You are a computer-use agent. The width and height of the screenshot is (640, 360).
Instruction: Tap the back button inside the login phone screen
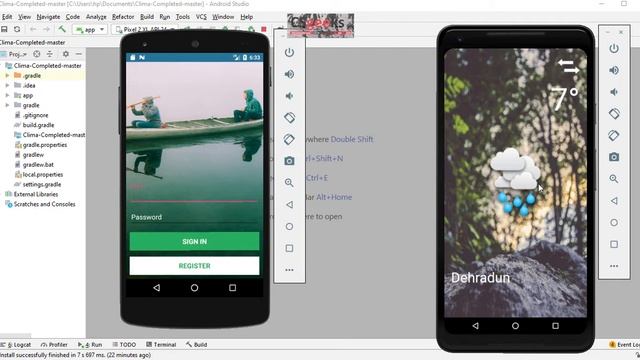pos(157,288)
